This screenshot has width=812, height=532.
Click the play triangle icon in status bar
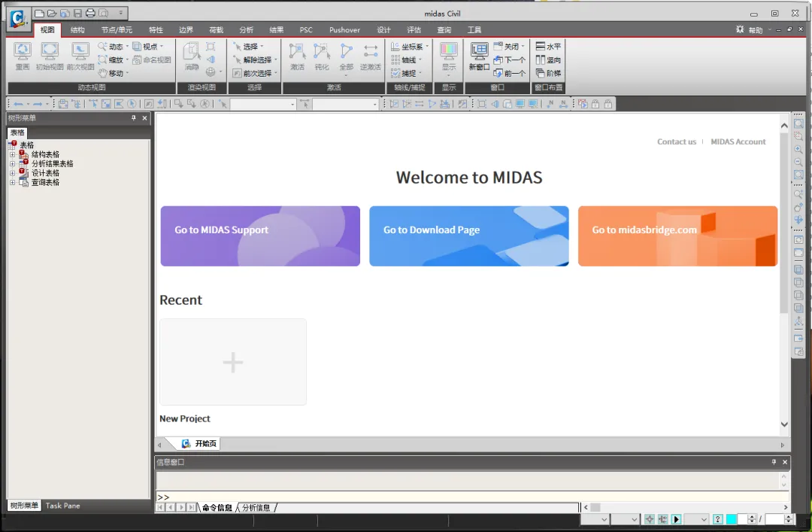[677, 519]
